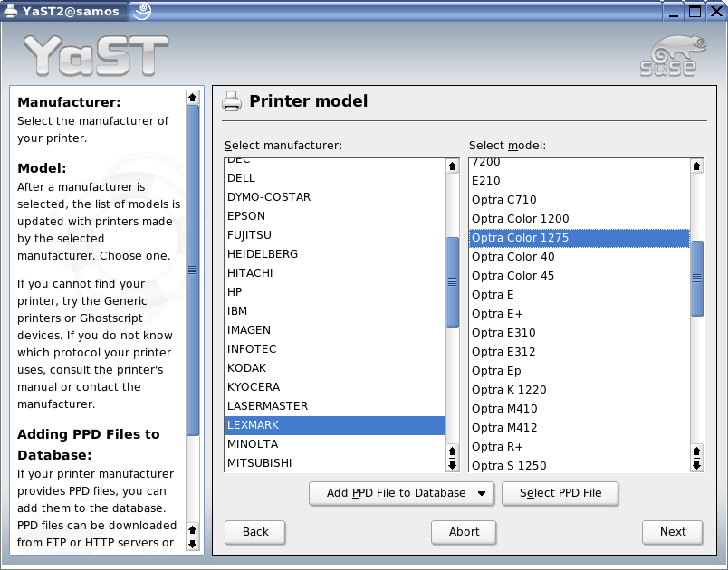Click manufacturer list scrollbar top up arrow

[x=452, y=166]
